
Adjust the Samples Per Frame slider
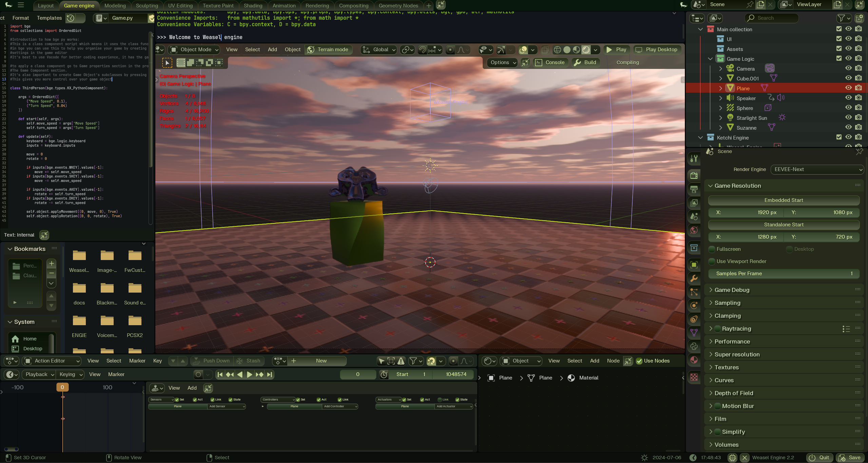coord(784,274)
